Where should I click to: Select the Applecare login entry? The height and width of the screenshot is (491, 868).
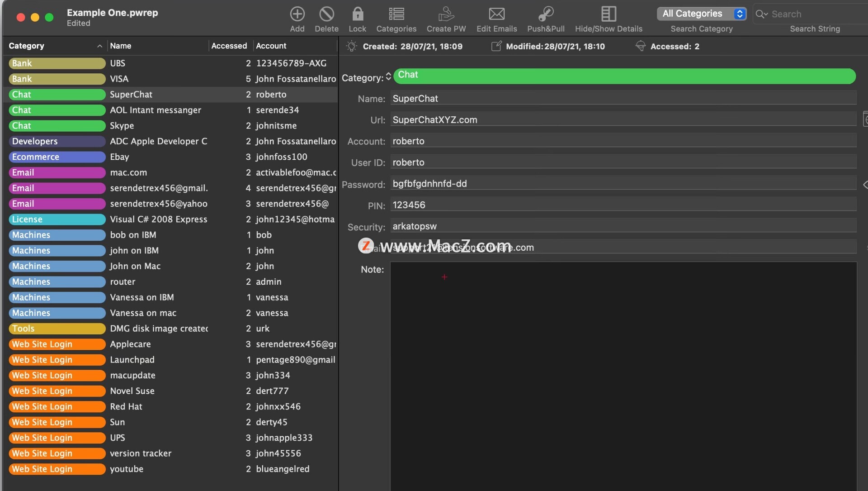point(170,344)
